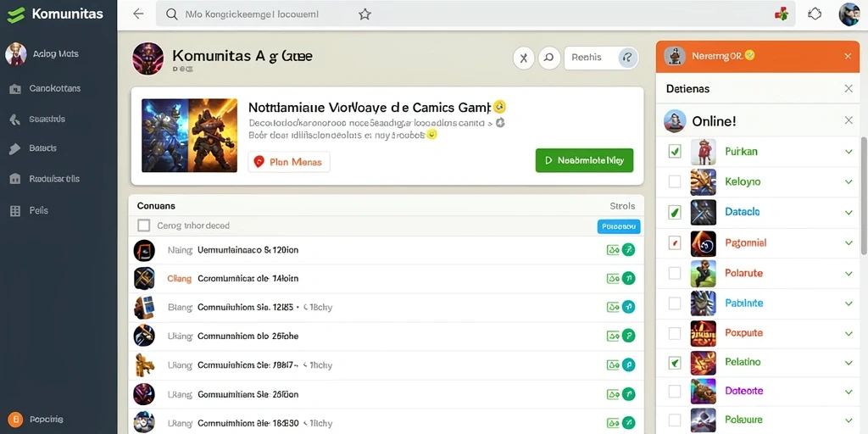Uncheck the Purkan checkbox

coord(674,151)
